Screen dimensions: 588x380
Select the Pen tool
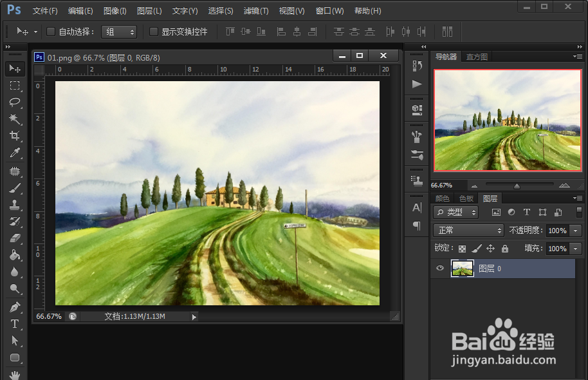point(15,307)
